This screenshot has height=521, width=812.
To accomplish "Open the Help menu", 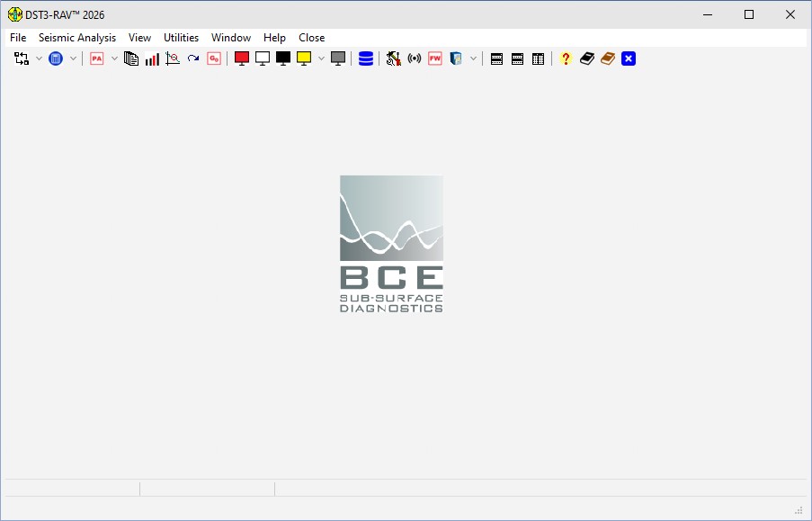I will tap(274, 38).
